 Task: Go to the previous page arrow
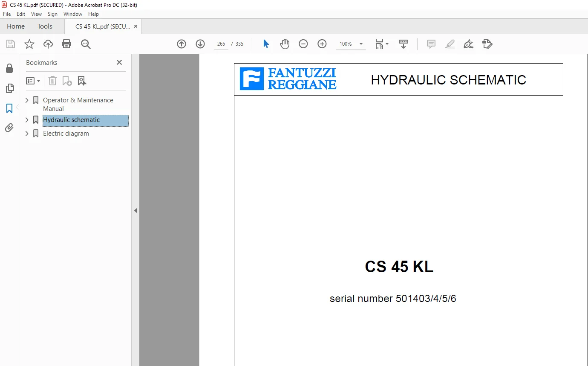[182, 44]
